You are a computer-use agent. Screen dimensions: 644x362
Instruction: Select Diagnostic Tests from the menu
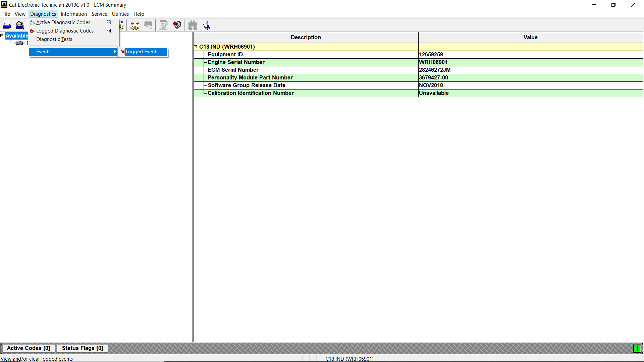(54, 39)
